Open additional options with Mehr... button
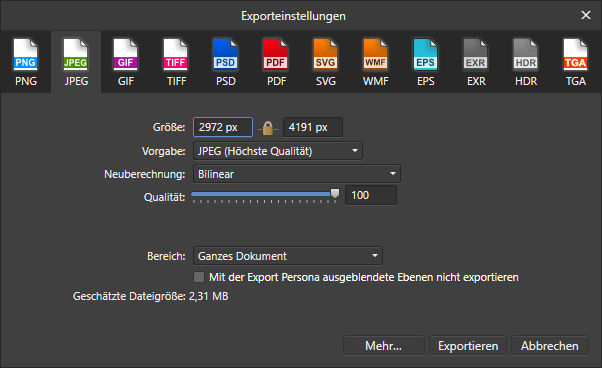 pos(384,346)
